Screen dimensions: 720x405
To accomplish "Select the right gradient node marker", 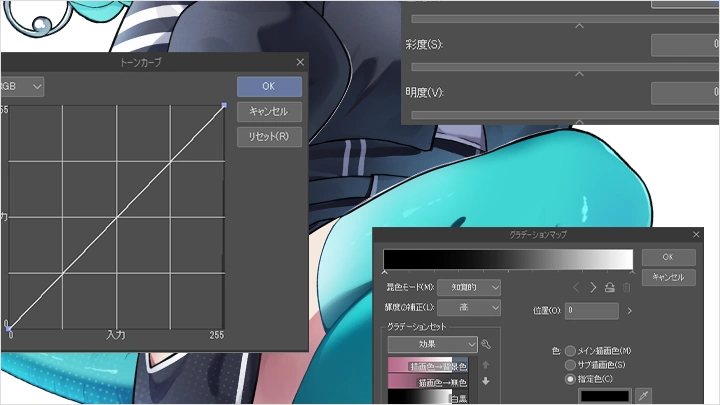I will tap(632, 273).
